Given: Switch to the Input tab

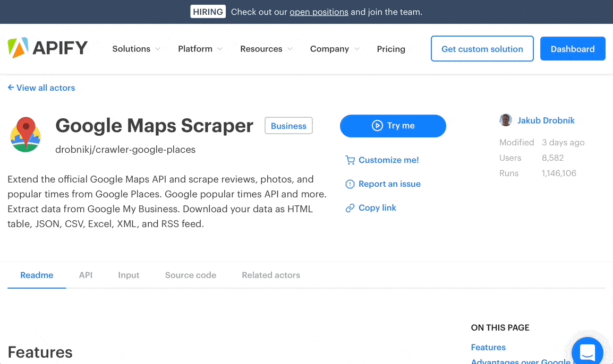Looking at the screenshot, I should click(129, 275).
